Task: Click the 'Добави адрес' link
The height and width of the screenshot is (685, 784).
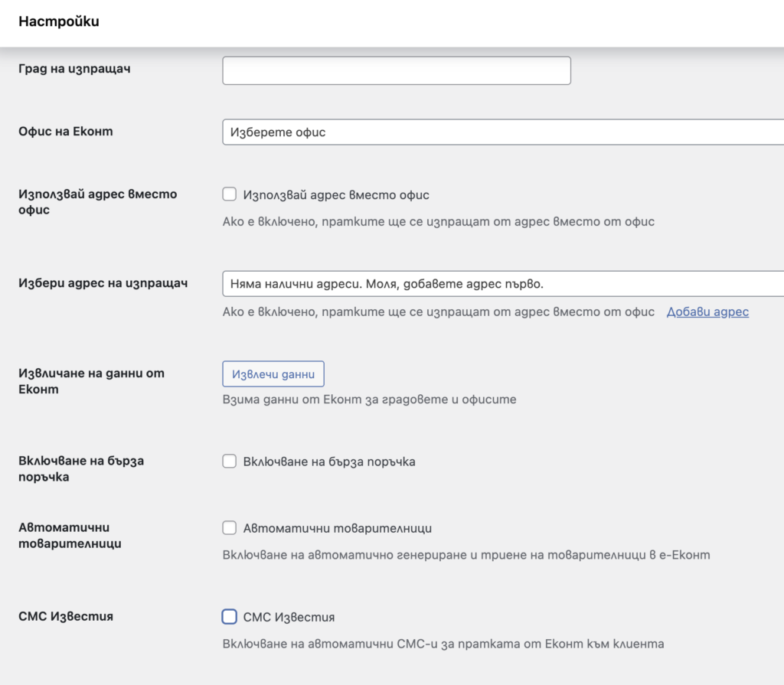Action: click(x=707, y=312)
